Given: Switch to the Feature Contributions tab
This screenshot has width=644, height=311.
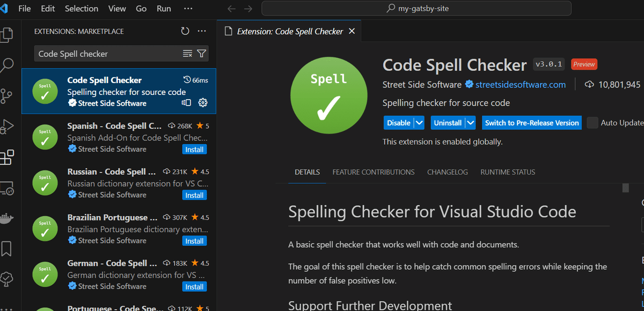Looking at the screenshot, I should click(x=374, y=172).
